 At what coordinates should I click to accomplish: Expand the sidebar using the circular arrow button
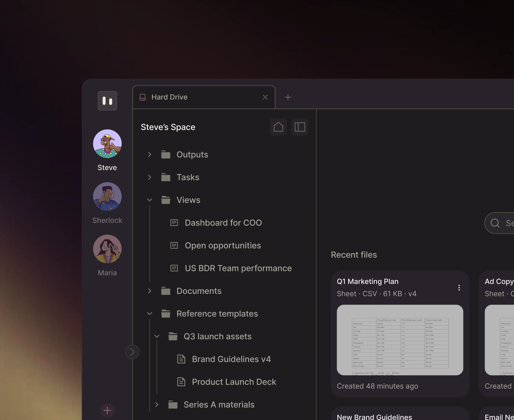pos(132,352)
